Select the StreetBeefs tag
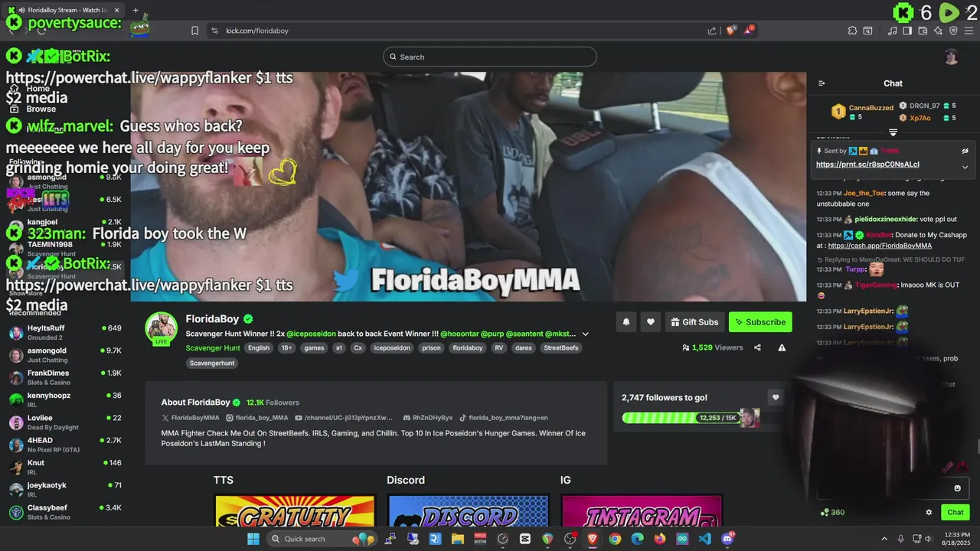 coord(561,347)
